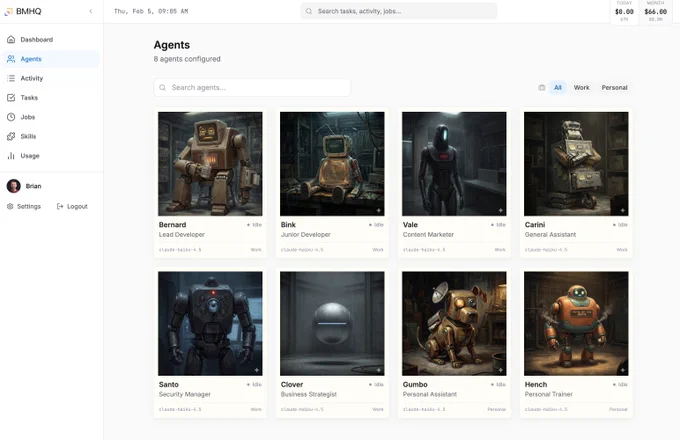Click the Vale agent name
The image size is (680, 440).
click(410, 225)
